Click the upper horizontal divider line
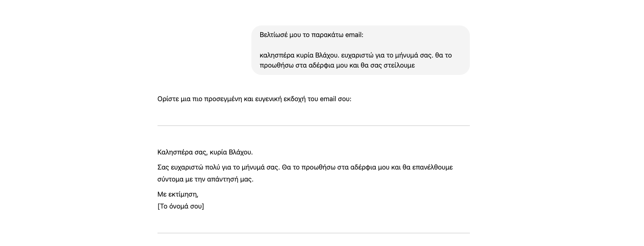Image resolution: width=644 pixels, height=246 pixels. click(x=314, y=126)
